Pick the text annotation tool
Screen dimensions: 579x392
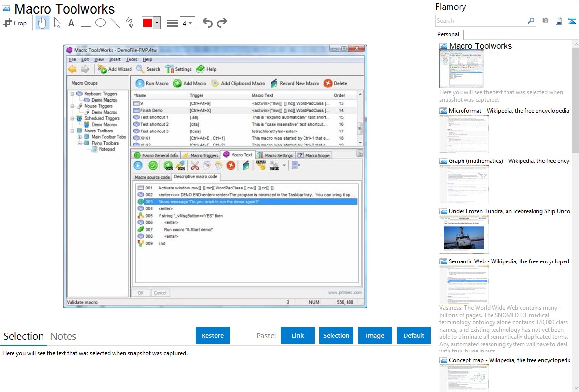coord(71,23)
